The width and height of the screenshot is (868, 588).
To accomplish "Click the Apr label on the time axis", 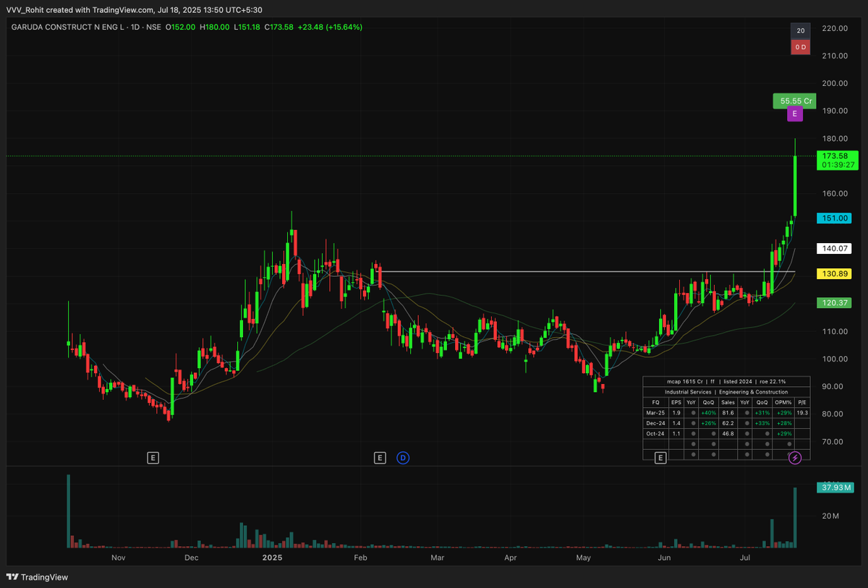I will [511, 558].
